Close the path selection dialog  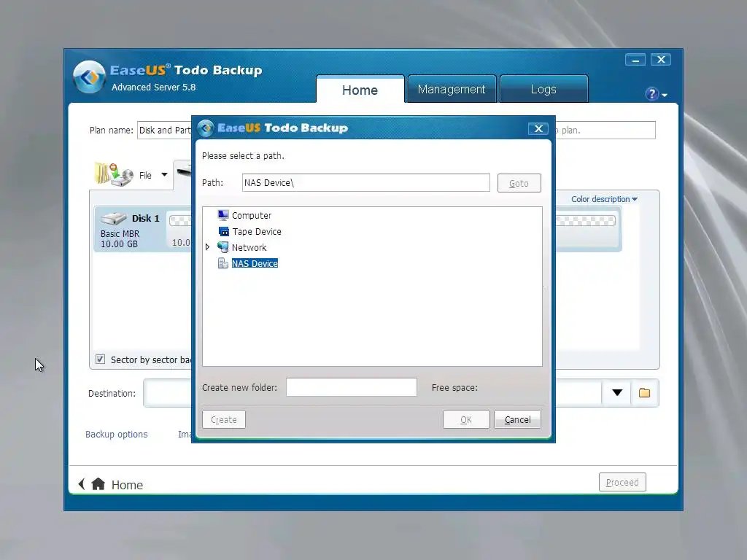538,128
